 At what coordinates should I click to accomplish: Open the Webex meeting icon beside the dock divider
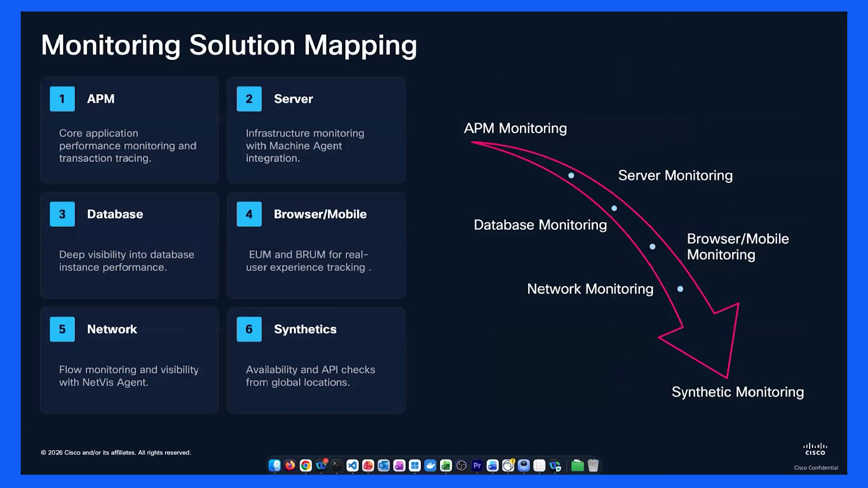click(x=555, y=465)
